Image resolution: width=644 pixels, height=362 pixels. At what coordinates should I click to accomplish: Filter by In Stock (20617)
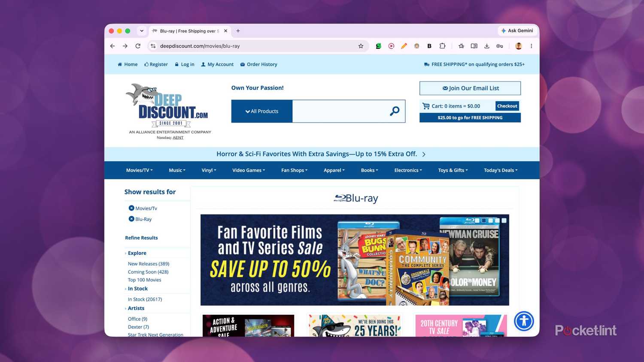[145, 299]
